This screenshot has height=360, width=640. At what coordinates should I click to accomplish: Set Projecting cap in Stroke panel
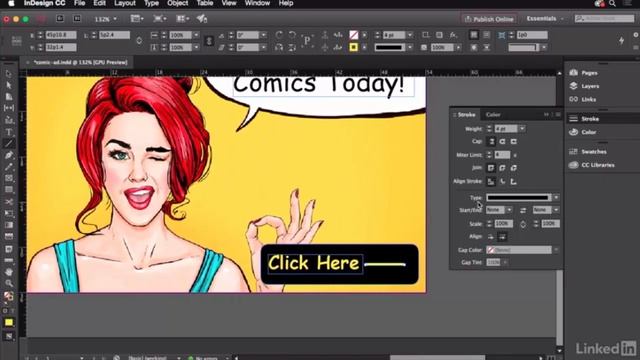click(513, 141)
